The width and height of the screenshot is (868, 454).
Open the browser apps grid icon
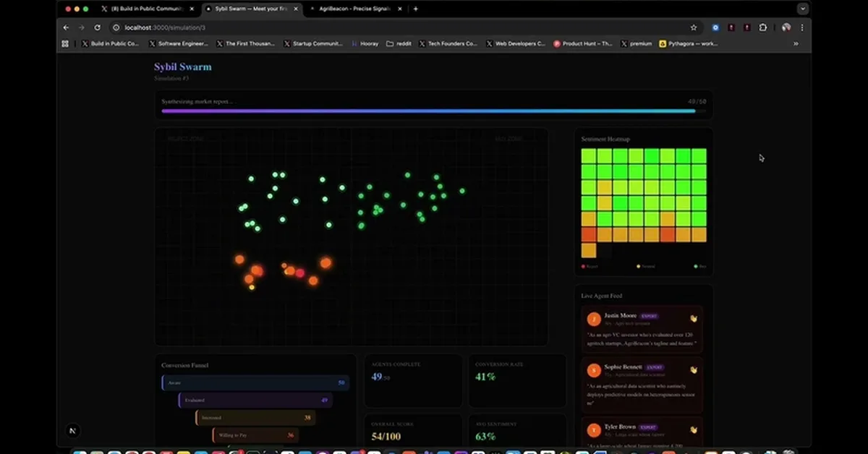click(65, 43)
